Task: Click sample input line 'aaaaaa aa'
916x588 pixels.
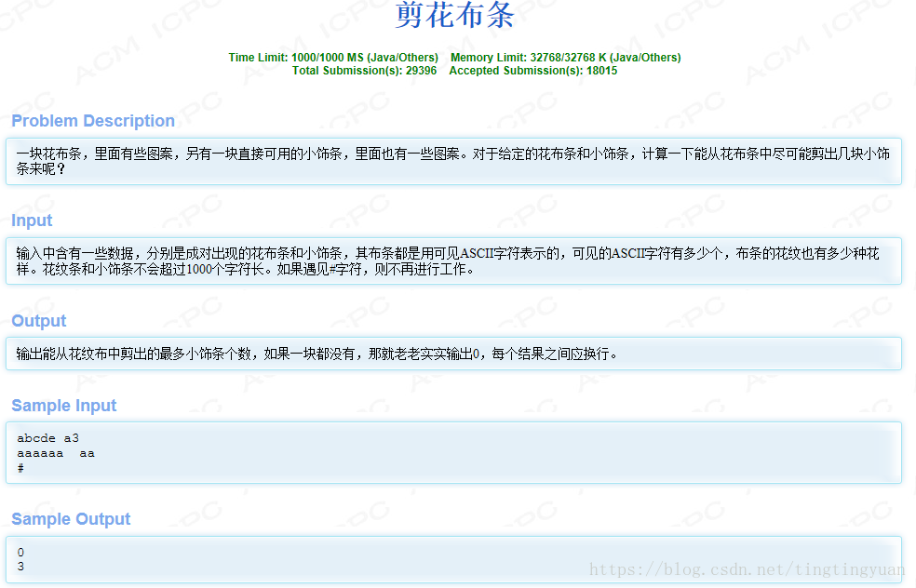Action: coord(56,453)
